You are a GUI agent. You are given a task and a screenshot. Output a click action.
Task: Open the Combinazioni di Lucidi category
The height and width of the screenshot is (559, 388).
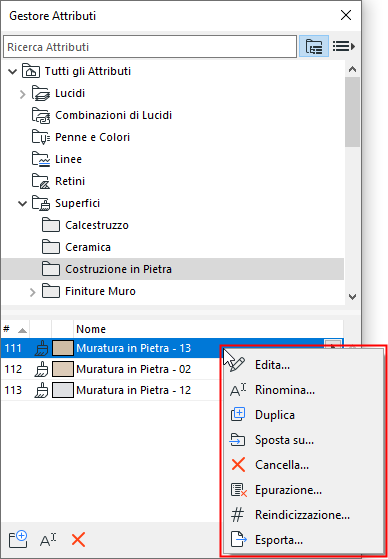click(x=113, y=116)
